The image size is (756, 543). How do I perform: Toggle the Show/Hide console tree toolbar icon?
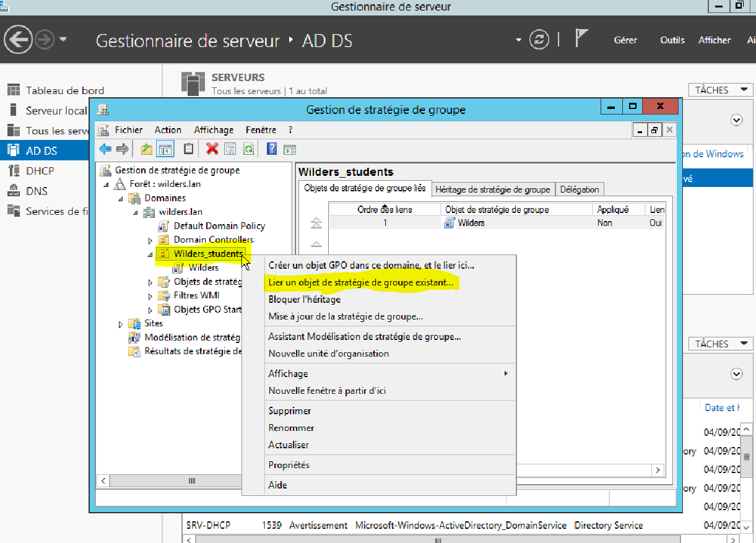click(165, 149)
